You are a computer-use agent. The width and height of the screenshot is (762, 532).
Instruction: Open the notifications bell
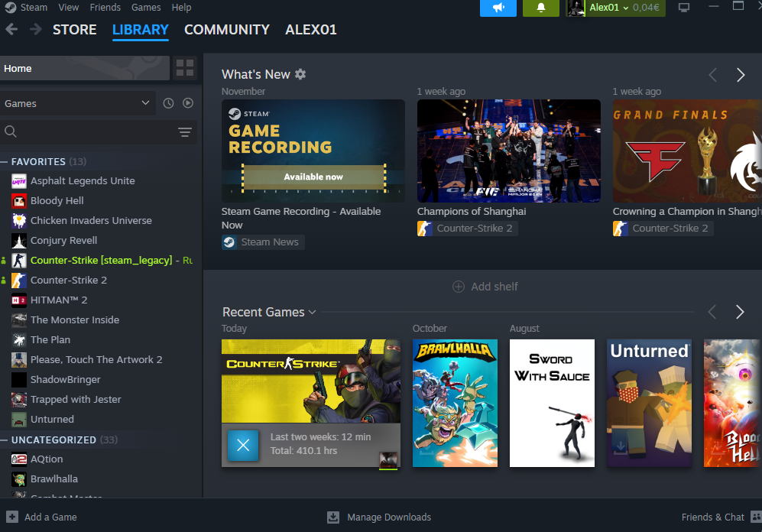pos(541,8)
